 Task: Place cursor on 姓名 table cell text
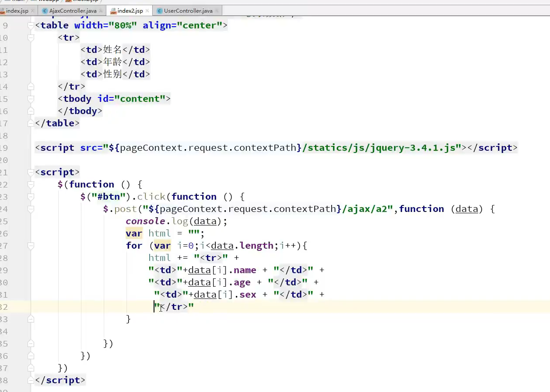112,50
